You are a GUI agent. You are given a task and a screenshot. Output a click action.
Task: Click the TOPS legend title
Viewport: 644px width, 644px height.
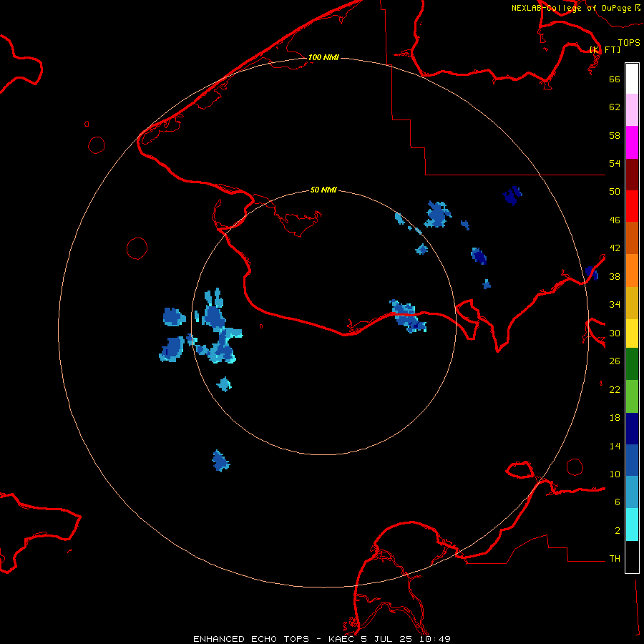[629, 42]
